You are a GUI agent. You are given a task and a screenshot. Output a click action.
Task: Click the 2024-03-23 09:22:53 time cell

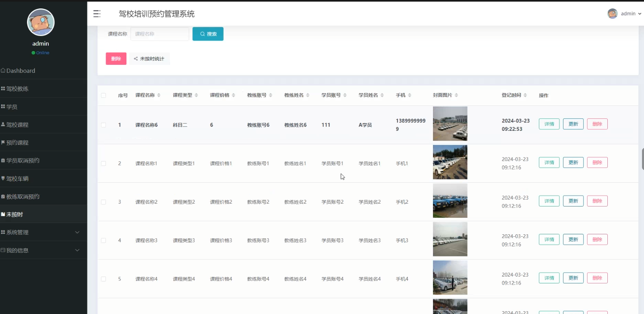pyautogui.click(x=516, y=125)
